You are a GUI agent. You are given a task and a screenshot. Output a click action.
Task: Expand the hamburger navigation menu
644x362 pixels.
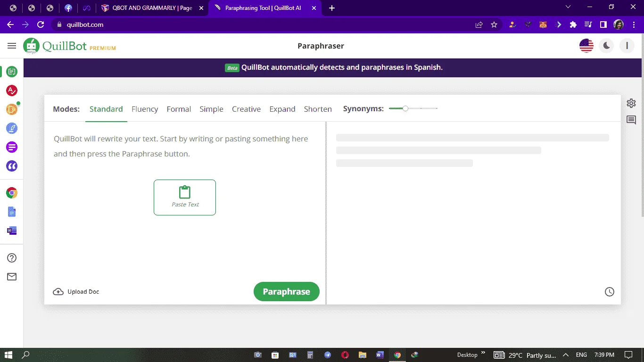coord(12,46)
